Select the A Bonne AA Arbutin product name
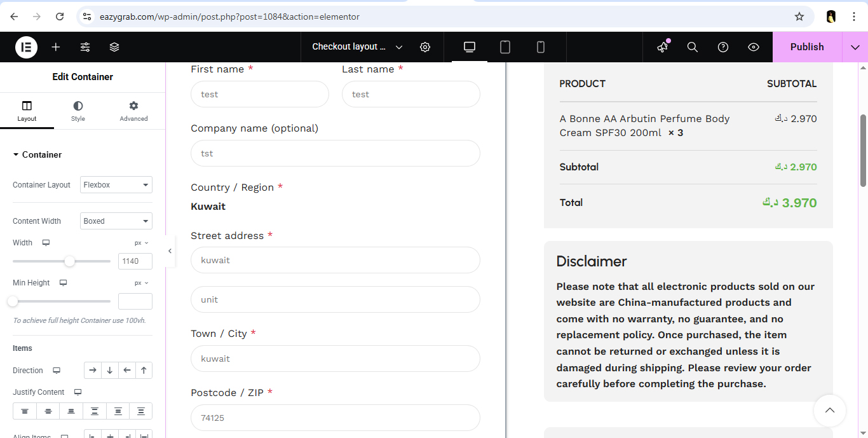 [x=644, y=126]
